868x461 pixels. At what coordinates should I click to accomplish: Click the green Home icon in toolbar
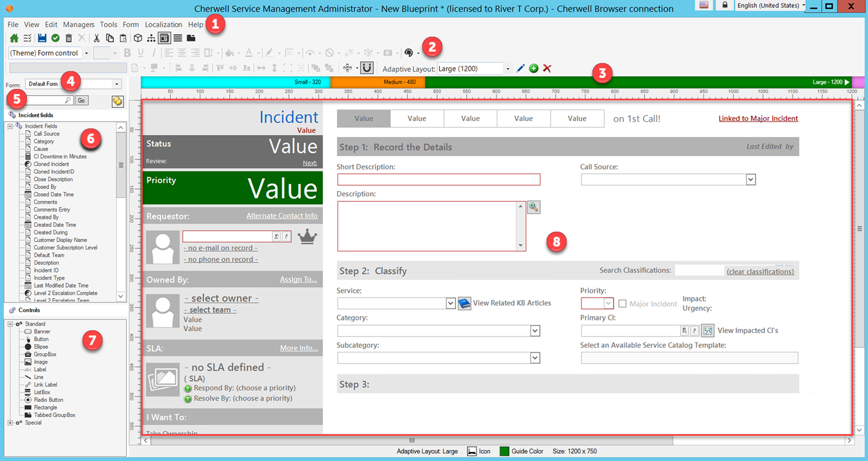[x=14, y=38]
